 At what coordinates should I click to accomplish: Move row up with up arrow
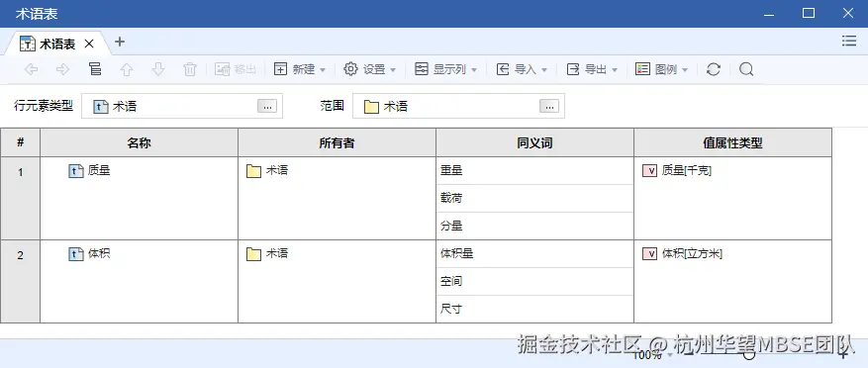127,69
